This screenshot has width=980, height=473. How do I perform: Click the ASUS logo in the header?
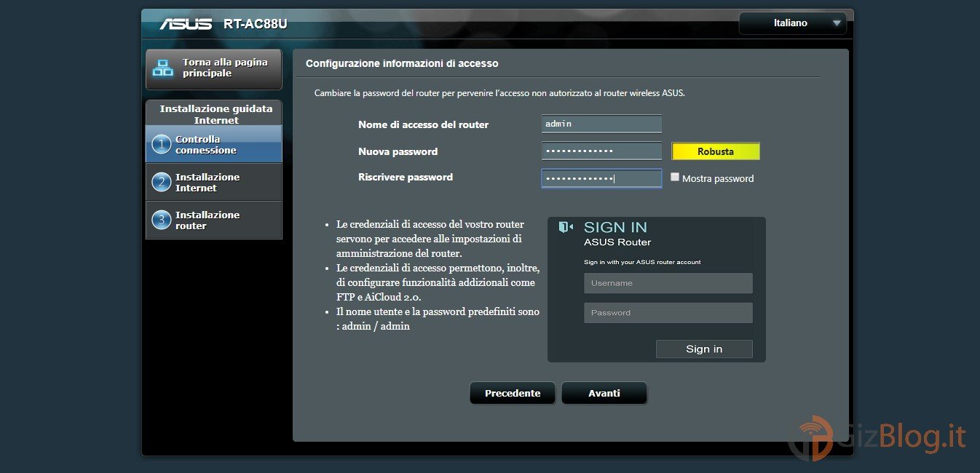(186, 23)
